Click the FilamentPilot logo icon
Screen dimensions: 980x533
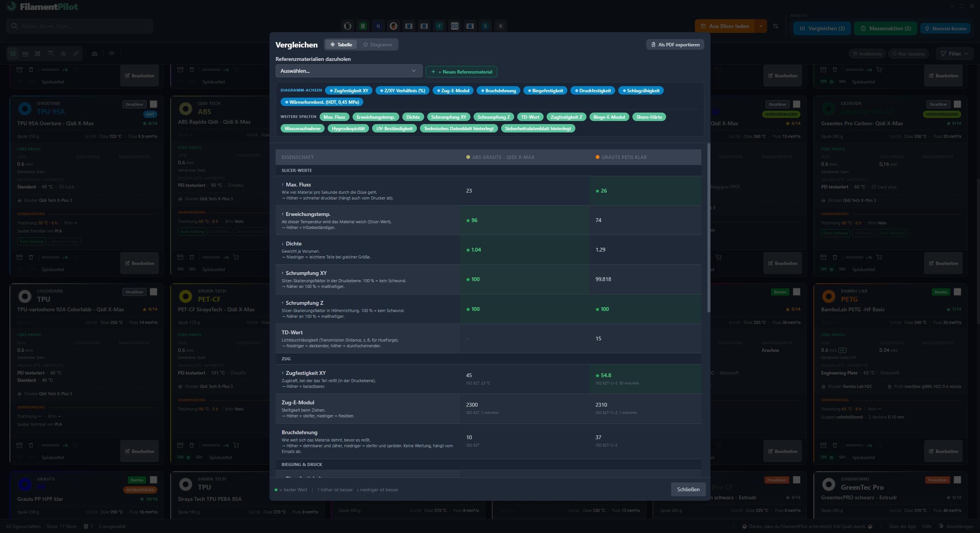11,6
